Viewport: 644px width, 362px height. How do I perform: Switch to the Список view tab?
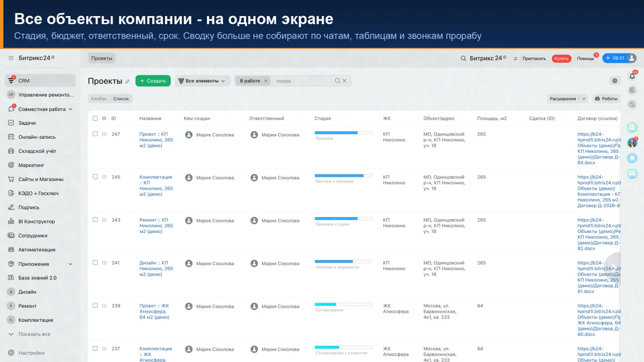[121, 99]
